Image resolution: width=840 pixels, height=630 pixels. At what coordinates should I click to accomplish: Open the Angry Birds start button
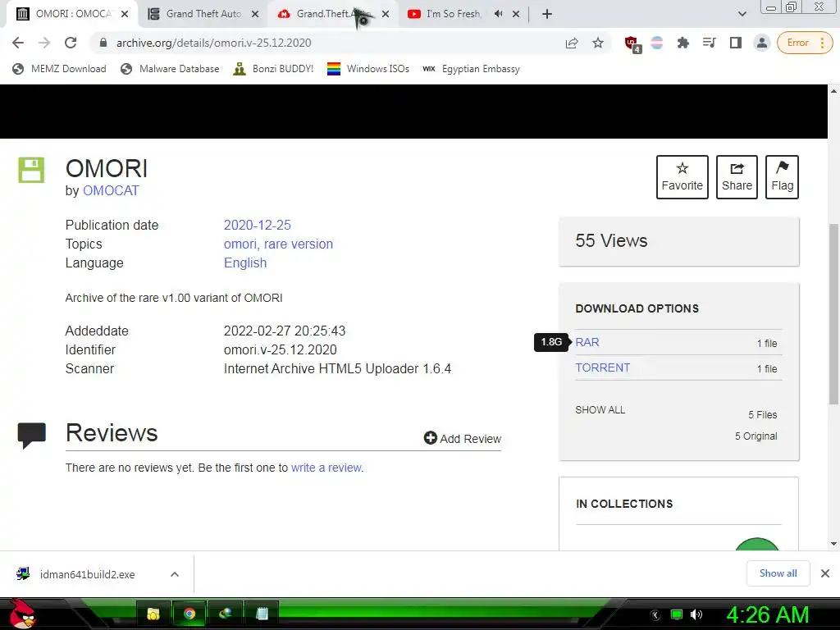click(x=22, y=614)
